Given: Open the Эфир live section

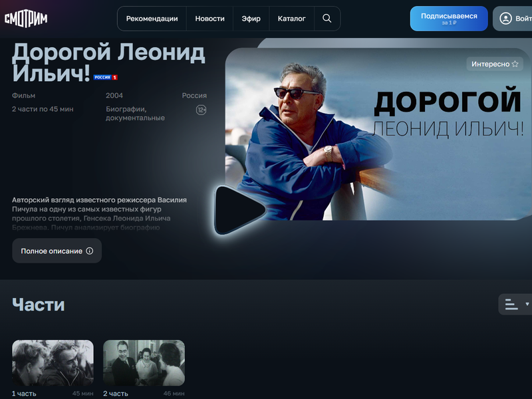Looking at the screenshot, I should (251, 19).
